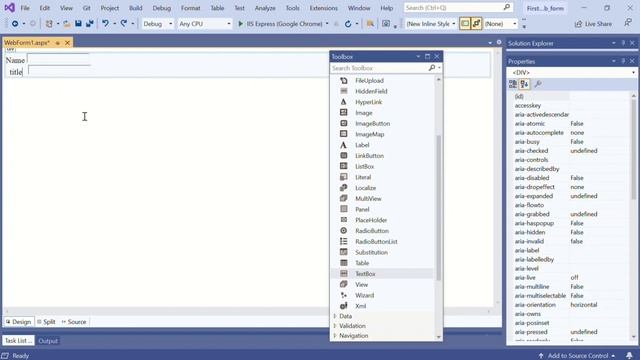Open the Property Pages wrench icon
640x360 pixels.
click(x=538, y=84)
